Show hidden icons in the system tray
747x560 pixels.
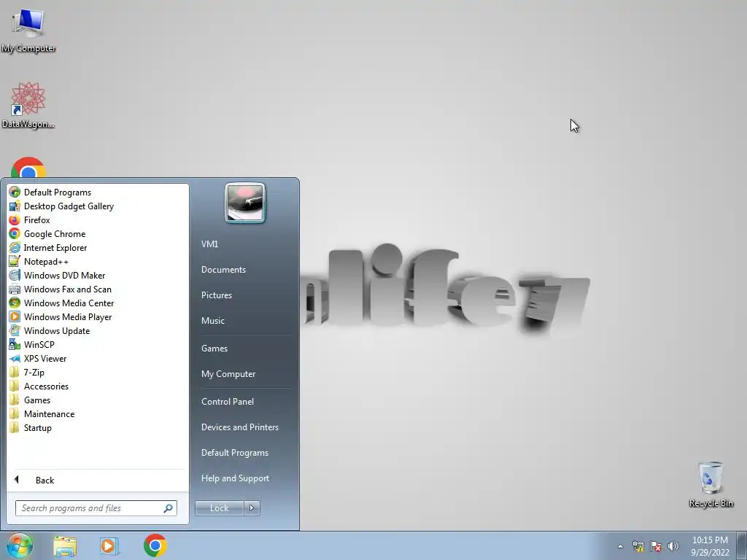tap(620, 546)
